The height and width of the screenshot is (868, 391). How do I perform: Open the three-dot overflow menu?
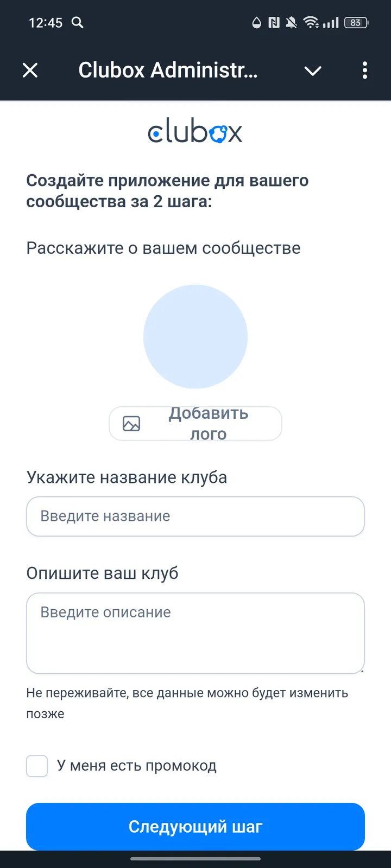[364, 71]
